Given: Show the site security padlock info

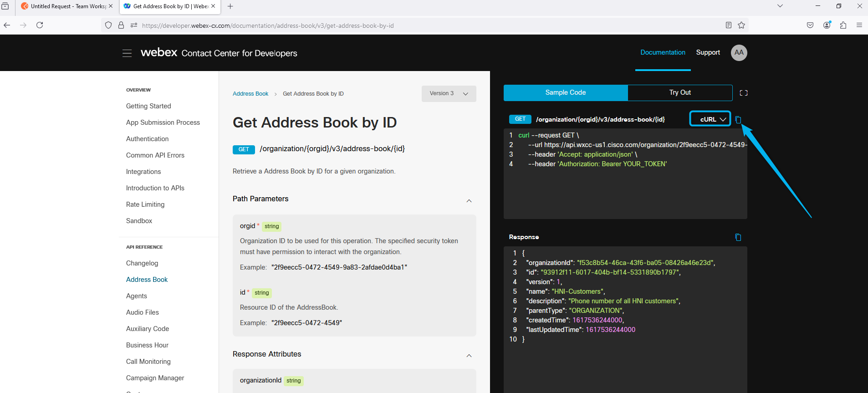Looking at the screenshot, I should [x=121, y=25].
